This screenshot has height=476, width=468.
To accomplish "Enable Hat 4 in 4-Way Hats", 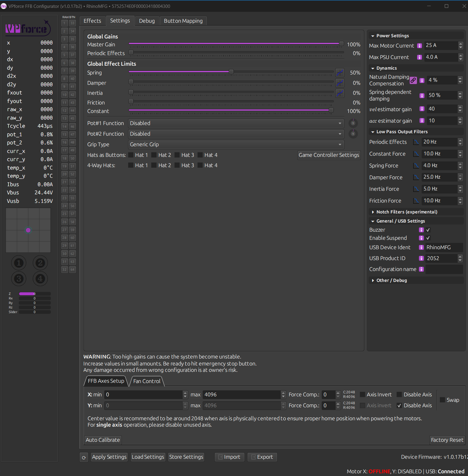I will coord(200,165).
